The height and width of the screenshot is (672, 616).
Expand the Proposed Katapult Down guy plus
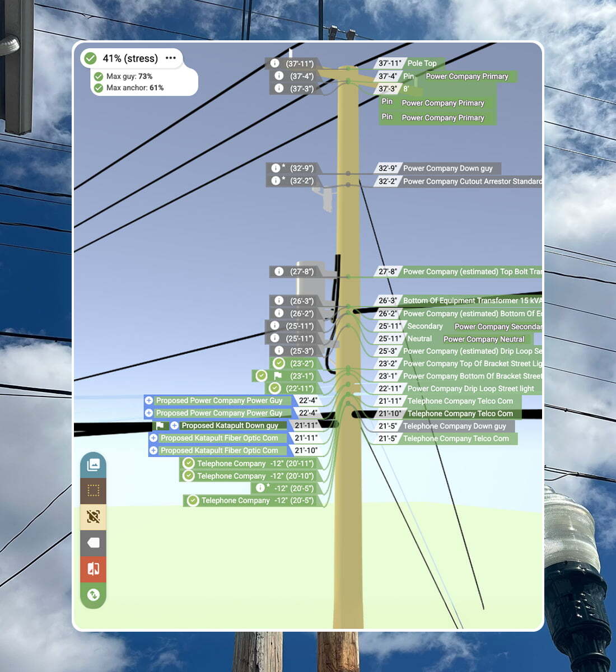tap(174, 426)
